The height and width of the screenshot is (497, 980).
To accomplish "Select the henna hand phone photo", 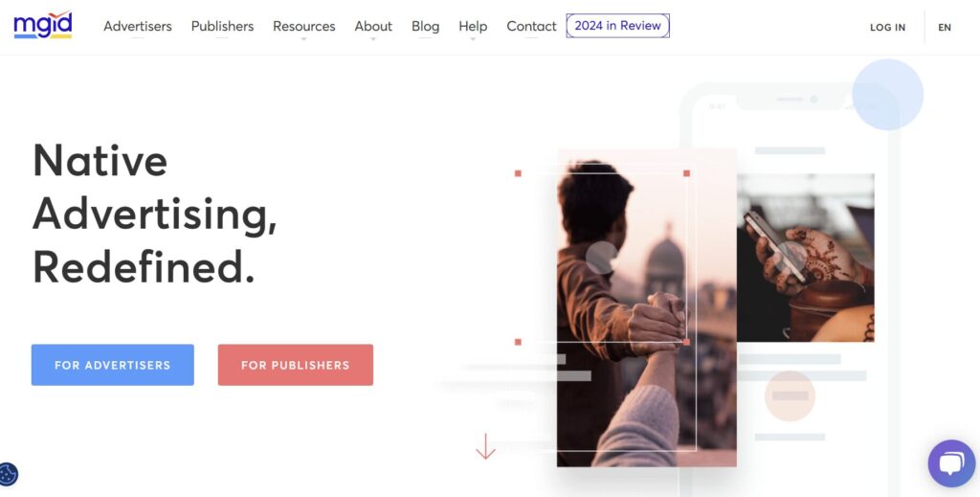I will pos(805,258).
